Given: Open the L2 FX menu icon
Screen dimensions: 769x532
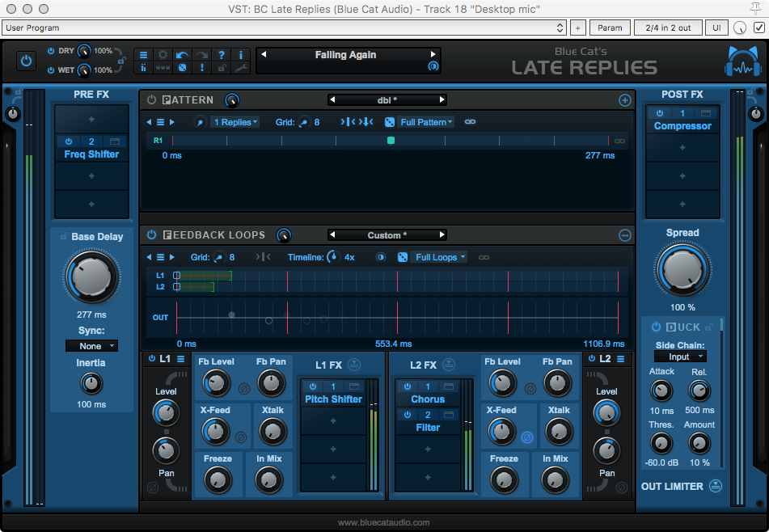Looking at the screenshot, I should 448,365.
